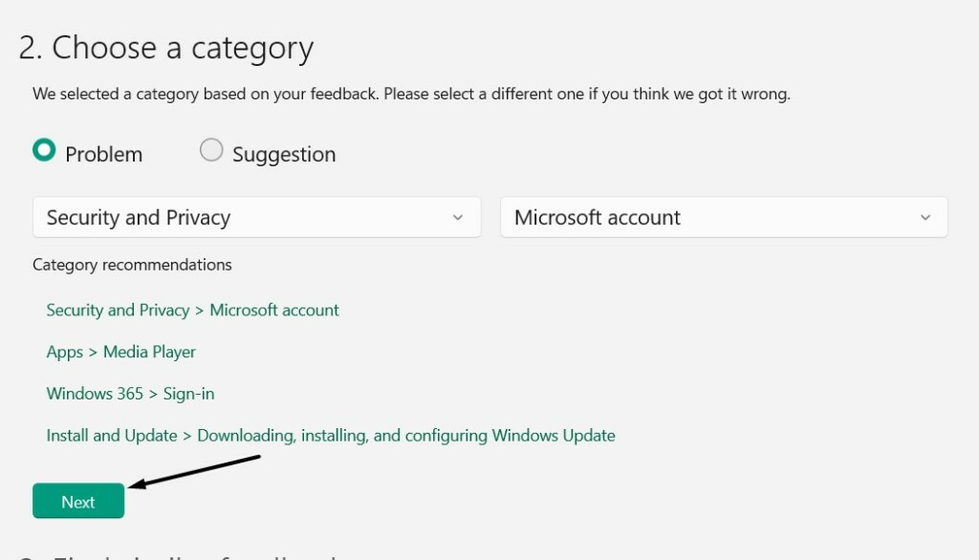The width and height of the screenshot is (979, 560).
Task: Select the Suggestion radio button
Action: pos(211,151)
